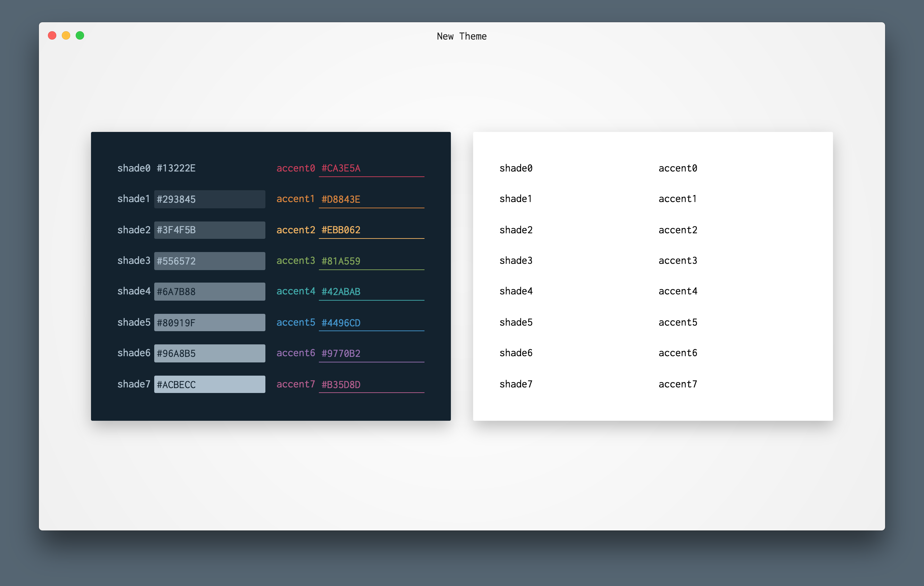Click the accent0 red hex input
The height and width of the screenshot is (586, 924).
point(371,168)
